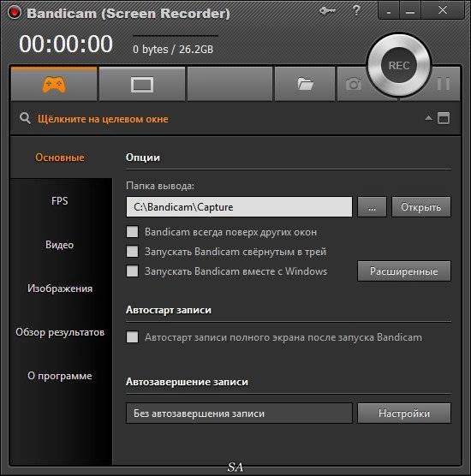Image resolution: width=471 pixels, height=476 pixels.
Task: Switch to screen rectangle recording mode
Action: [142, 84]
